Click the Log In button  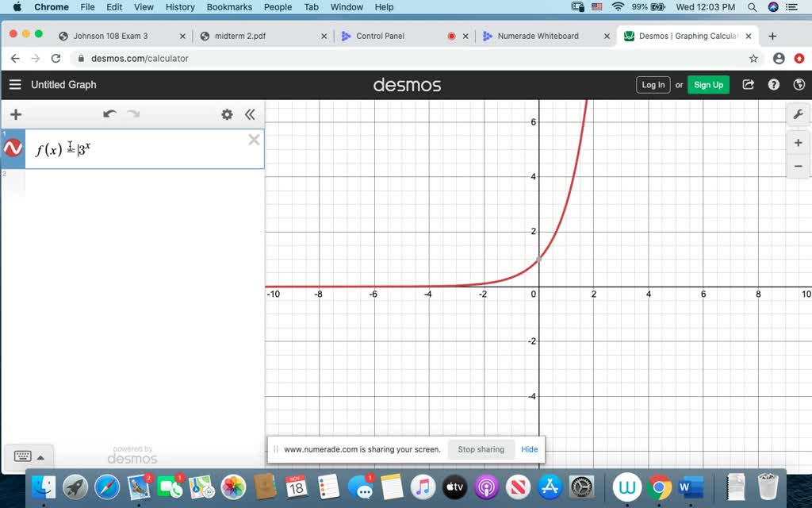coord(653,84)
